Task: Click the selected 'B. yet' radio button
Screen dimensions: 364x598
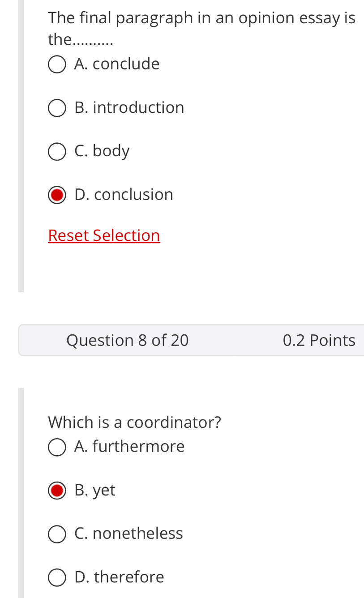Action: point(57,491)
